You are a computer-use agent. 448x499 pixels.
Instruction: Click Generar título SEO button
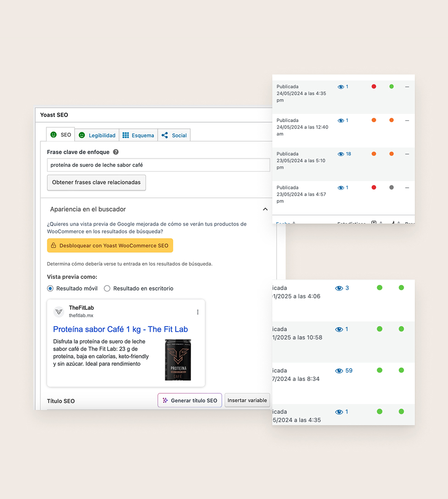tap(190, 400)
